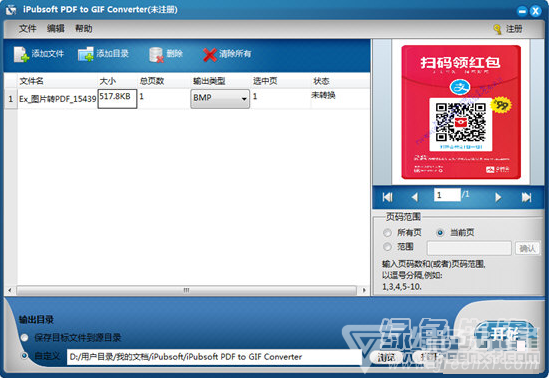Choose save to source folder option

pos(25,338)
